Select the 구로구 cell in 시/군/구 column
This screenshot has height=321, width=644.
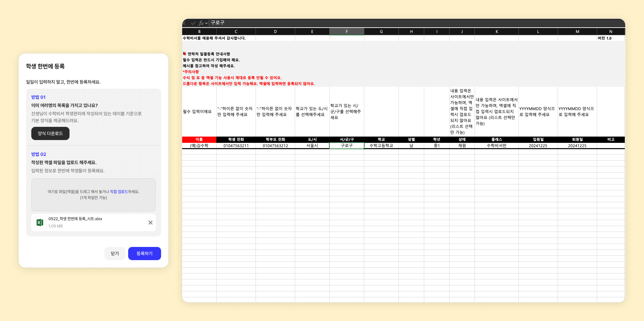347,145
